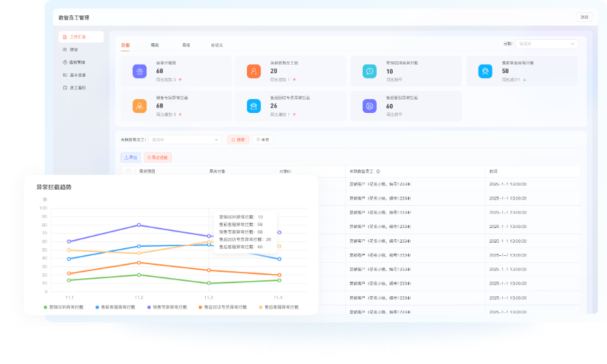607x364 pixels.
Task: Toggle the green 营销SDR异常拦截 legend entry
Action: (63, 307)
